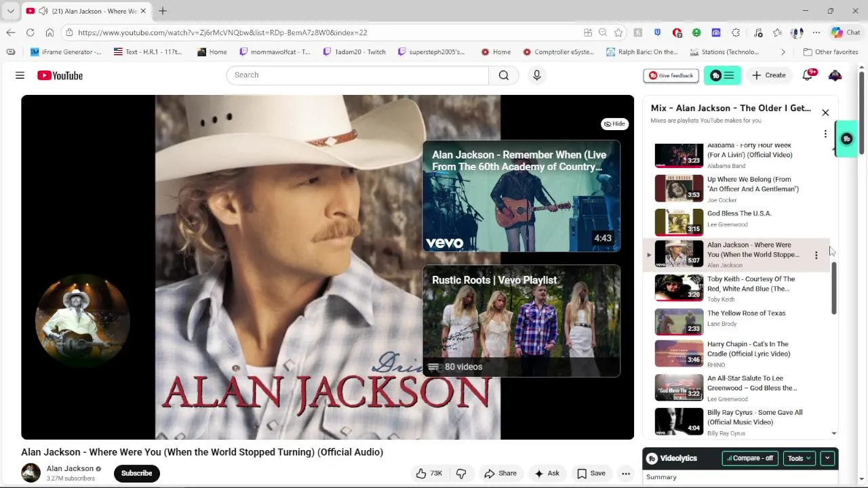
Task: Close the mix playlist panel
Action: pos(825,113)
